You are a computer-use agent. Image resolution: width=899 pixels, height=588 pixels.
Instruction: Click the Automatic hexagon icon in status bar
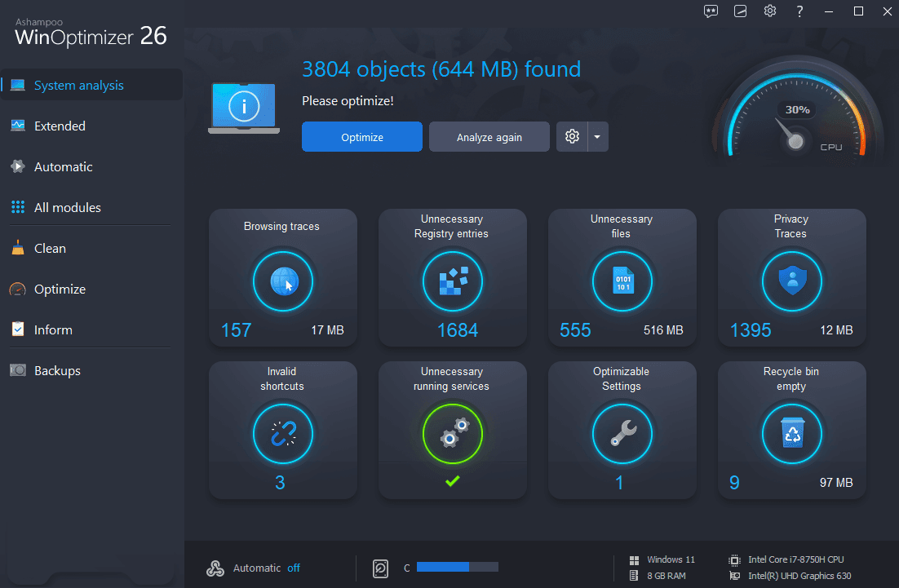click(x=215, y=568)
